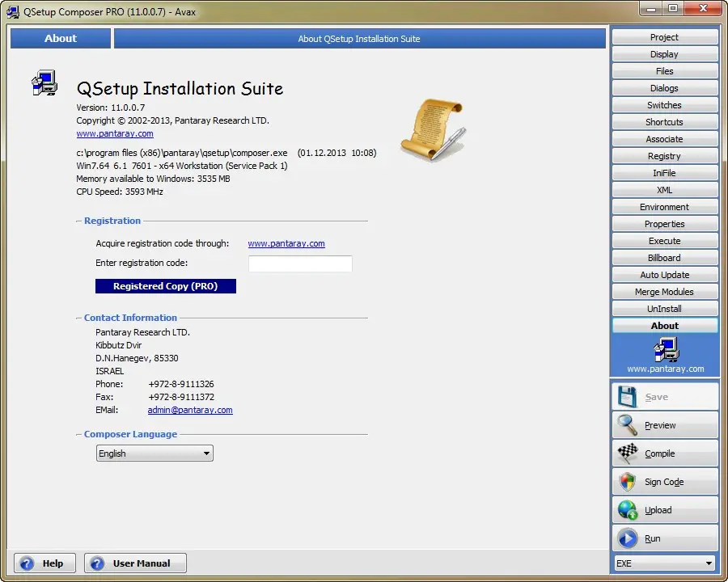Viewport: 728px width, 582px height.
Task: Click the globe Upload icon
Action: [627, 510]
